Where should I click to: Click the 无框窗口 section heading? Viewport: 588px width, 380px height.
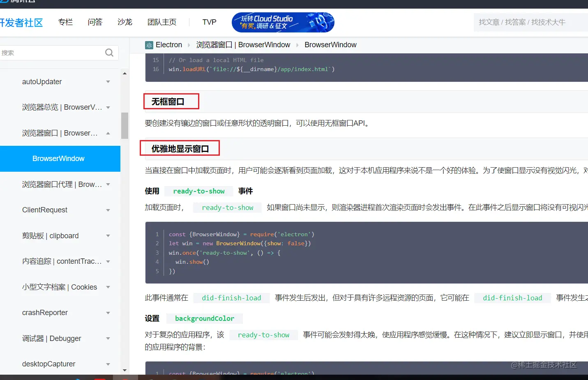click(168, 101)
